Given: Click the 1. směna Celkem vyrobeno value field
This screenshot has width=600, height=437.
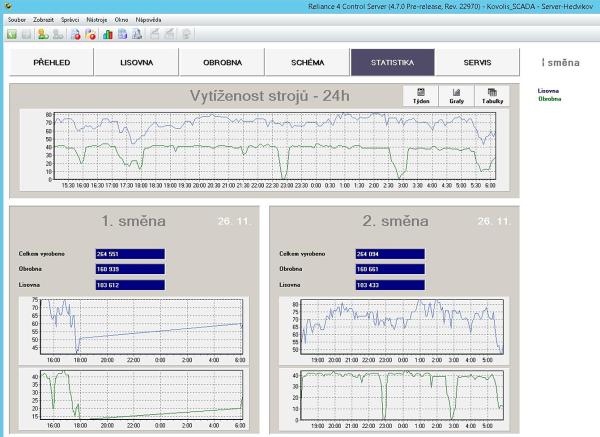Looking at the screenshot, I should (x=129, y=254).
